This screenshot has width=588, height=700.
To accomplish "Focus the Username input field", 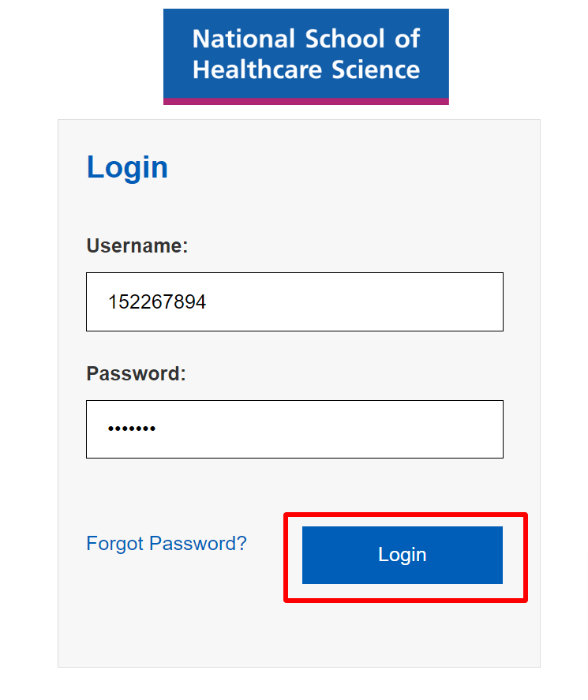I will [294, 301].
